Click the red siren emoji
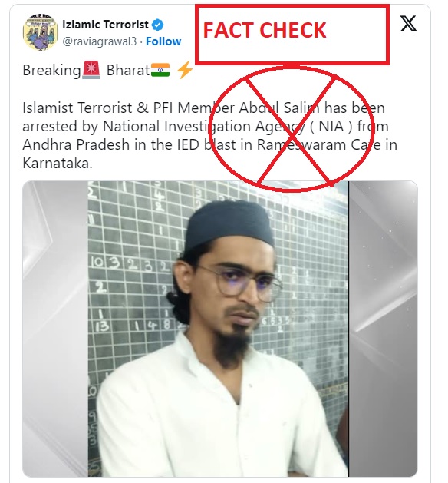448x483 pixels. (x=91, y=70)
